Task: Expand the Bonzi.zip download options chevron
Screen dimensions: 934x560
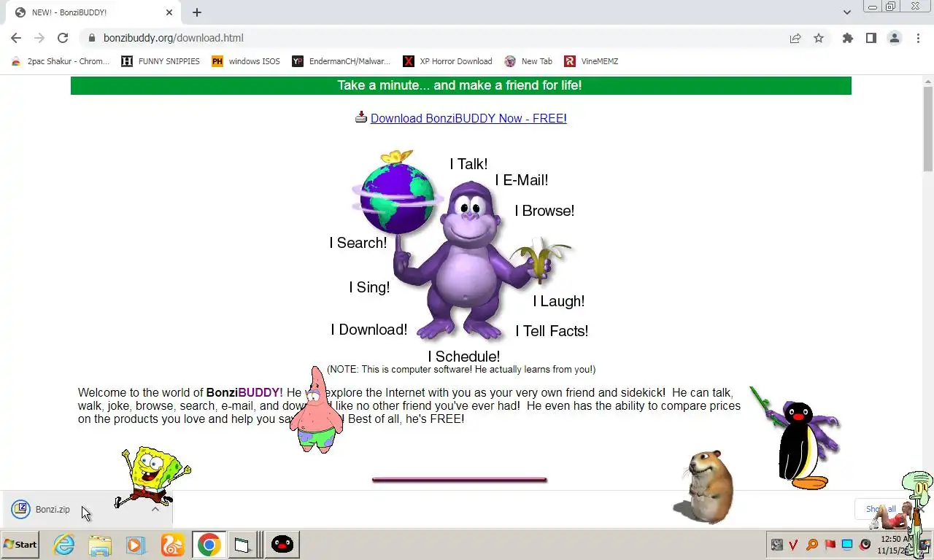Action: pyautogui.click(x=155, y=509)
